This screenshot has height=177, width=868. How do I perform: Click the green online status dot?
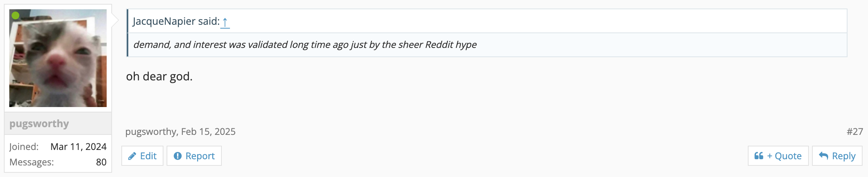pyautogui.click(x=15, y=15)
